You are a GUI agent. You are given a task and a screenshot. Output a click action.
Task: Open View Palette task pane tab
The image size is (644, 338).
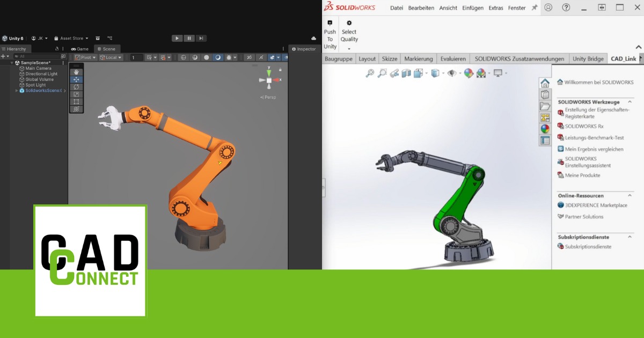(x=545, y=117)
